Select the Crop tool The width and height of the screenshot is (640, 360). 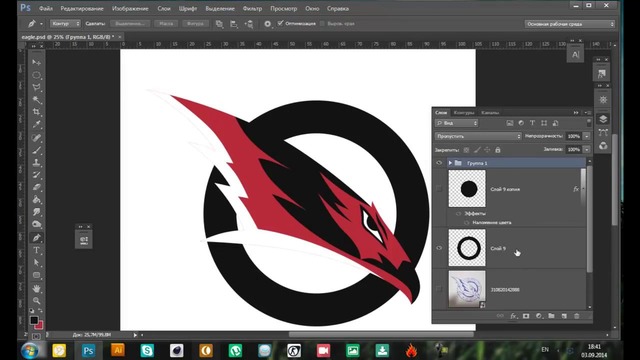tap(36, 112)
